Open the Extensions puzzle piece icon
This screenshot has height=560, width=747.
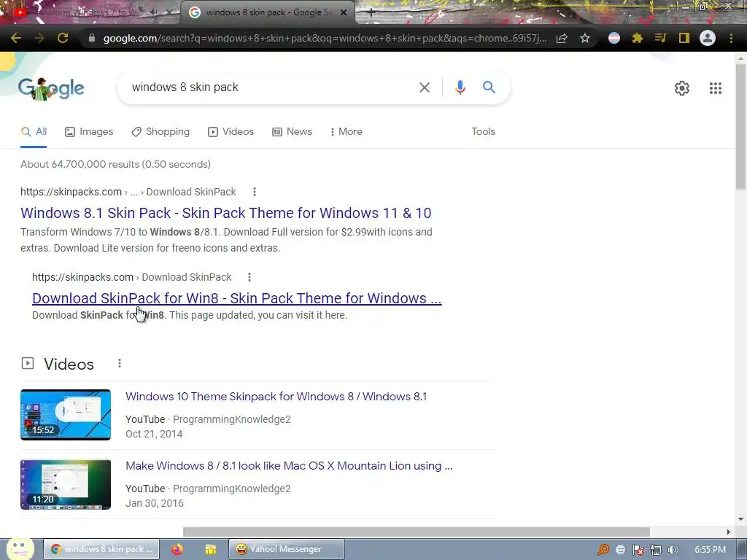[638, 38]
